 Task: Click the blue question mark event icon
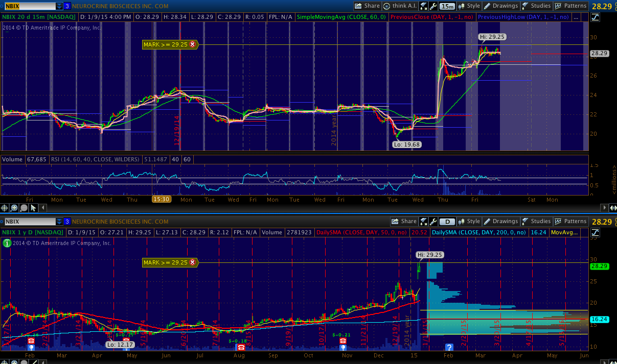[x=449, y=347]
